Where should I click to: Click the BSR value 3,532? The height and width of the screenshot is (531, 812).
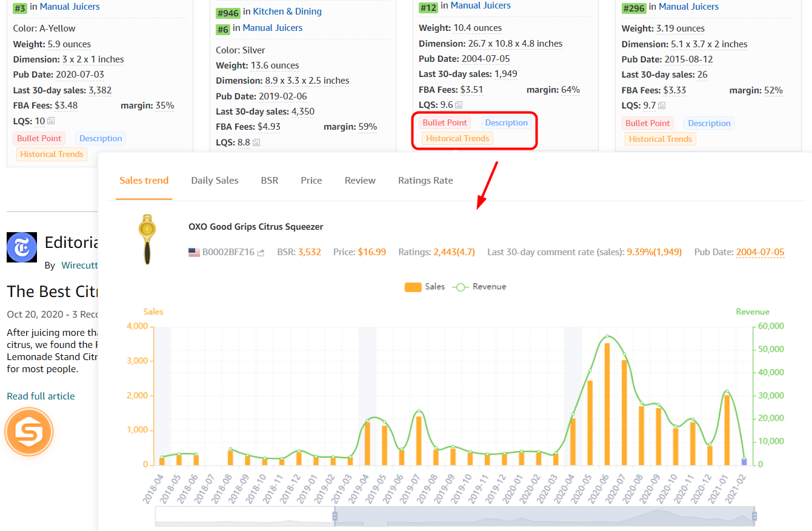pos(309,252)
